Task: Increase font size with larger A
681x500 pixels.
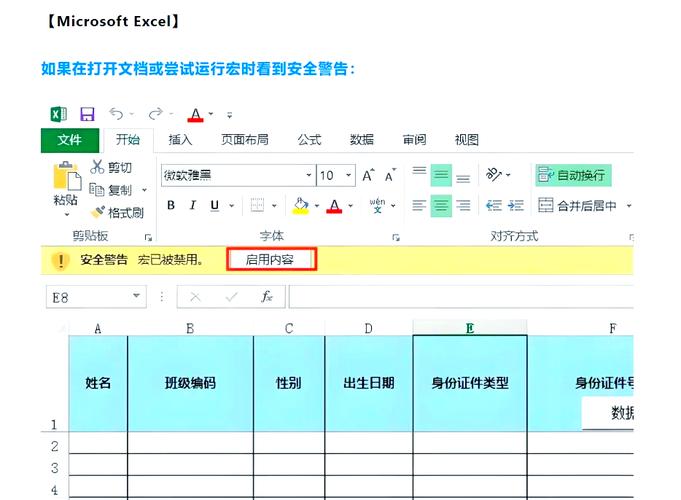Action: pos(368,175)
